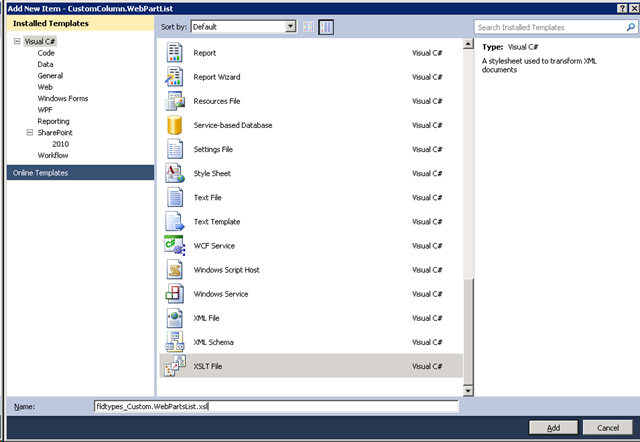640x442 pixels.
Task: Select the Report Wizard template icon
Action: click(x=174, y=77)
